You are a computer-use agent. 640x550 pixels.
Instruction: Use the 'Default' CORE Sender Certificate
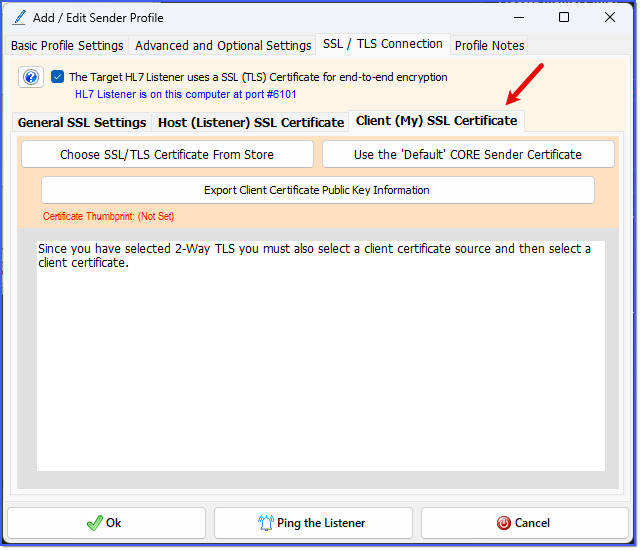468,154
